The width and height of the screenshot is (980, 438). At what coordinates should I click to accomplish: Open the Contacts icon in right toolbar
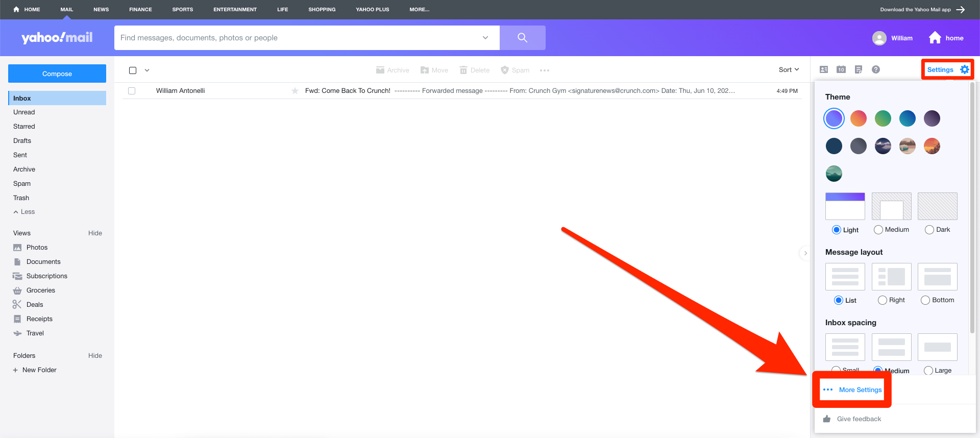[824, 69]
